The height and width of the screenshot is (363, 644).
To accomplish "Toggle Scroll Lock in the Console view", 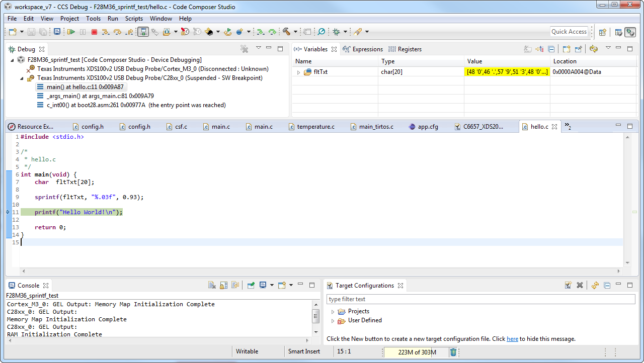I will (x=223, y=285).
